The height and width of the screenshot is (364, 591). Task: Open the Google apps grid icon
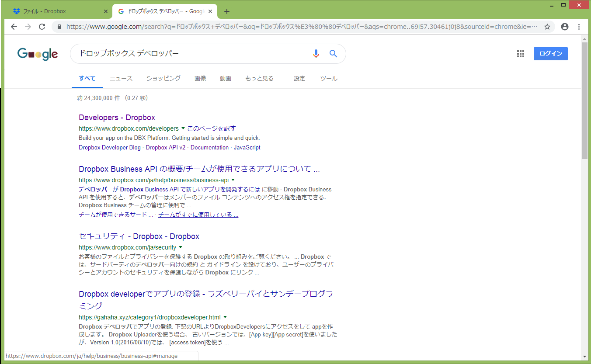520,54
